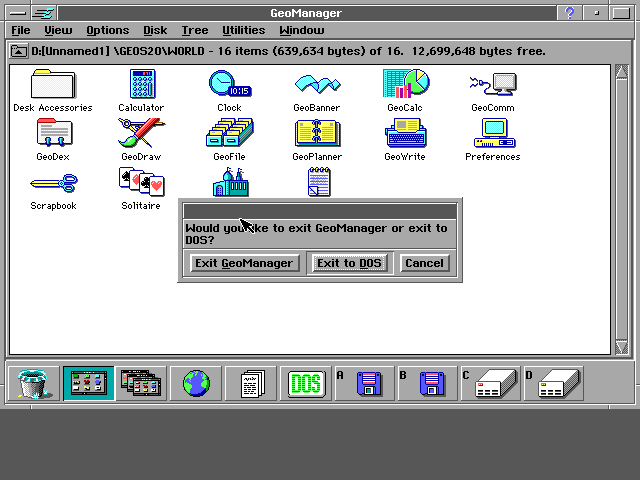
Task: Click the Exit GeoManager button
Action: point(244,263)
